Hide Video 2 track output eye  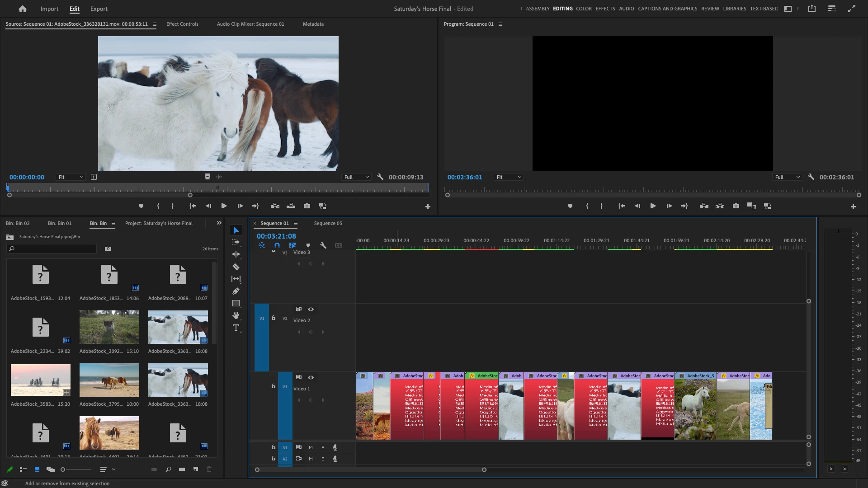point(311,310)
